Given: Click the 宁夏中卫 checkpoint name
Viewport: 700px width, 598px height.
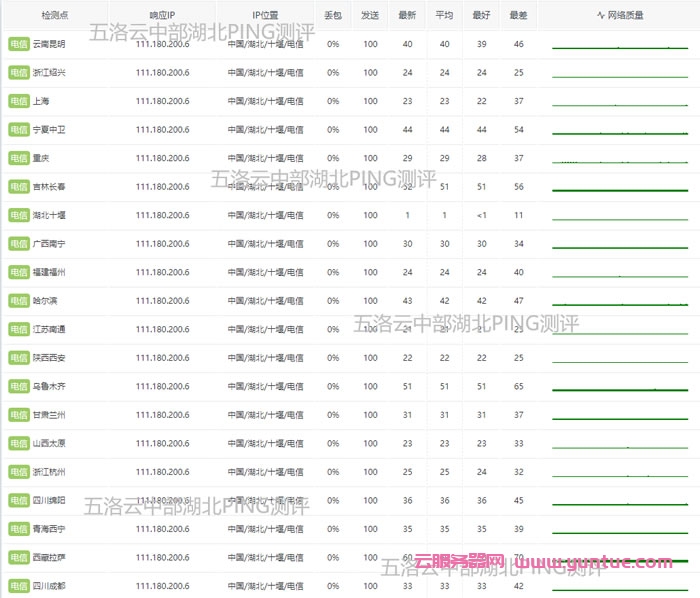Looking at the screenshot, I should click(49, 130).
